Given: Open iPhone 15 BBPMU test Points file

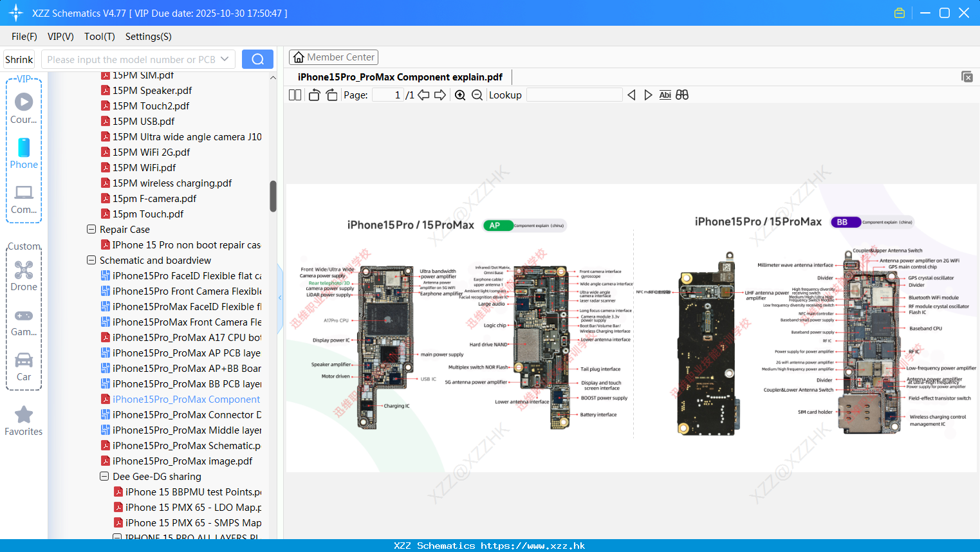Looking at the screenshot, I should coord(187,492).
